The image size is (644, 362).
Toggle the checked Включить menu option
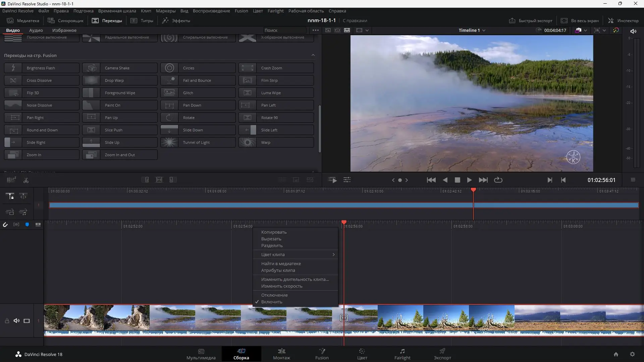click(272, 302)
